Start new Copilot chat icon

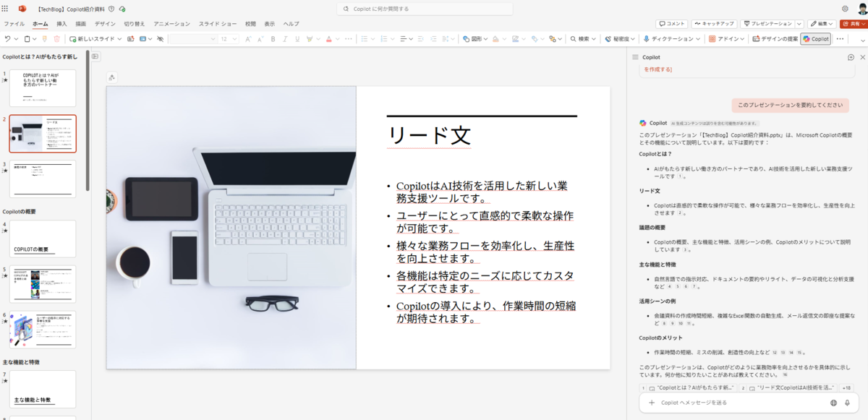(x=851, y=56)
